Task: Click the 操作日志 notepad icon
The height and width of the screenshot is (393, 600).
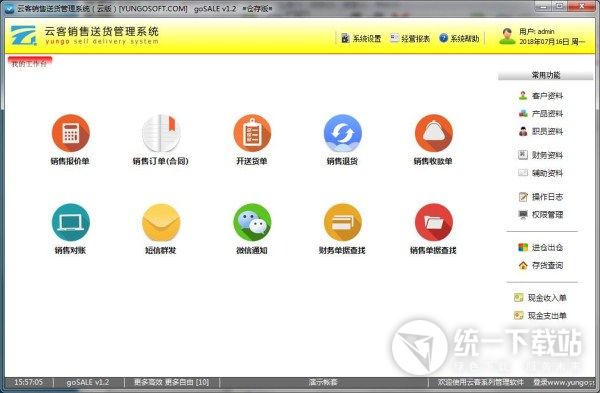Action: coord(523,197)
